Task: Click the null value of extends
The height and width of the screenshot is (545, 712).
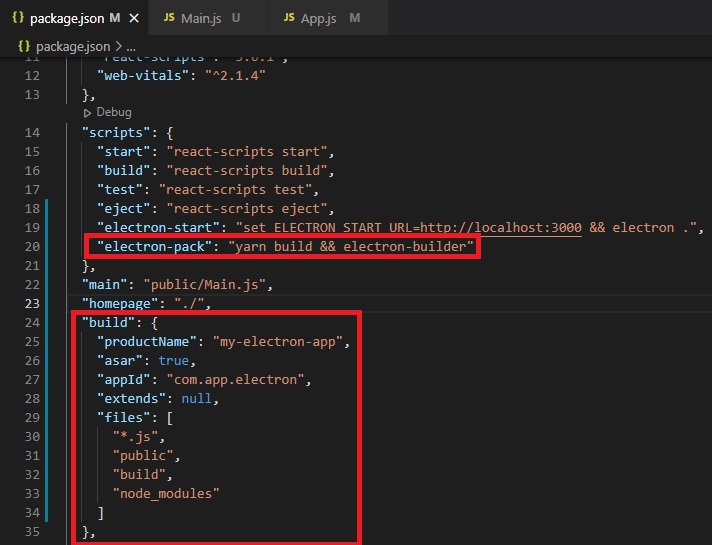Action: point(197,399)
